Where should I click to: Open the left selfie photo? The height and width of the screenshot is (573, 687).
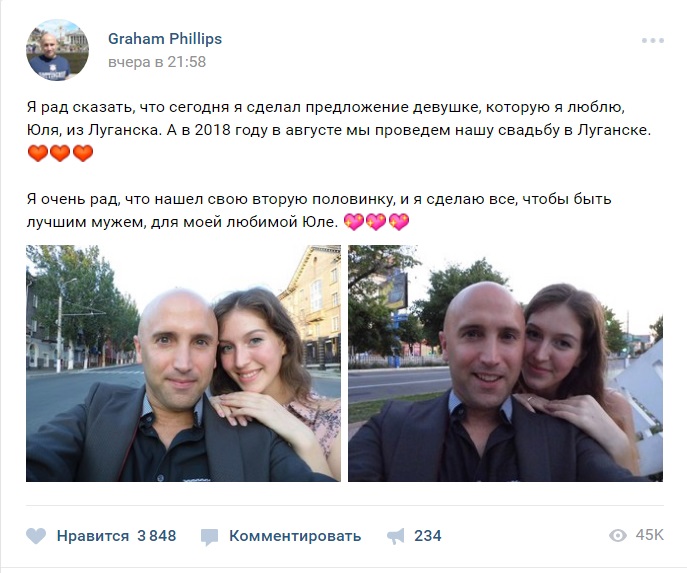(183, 363)
